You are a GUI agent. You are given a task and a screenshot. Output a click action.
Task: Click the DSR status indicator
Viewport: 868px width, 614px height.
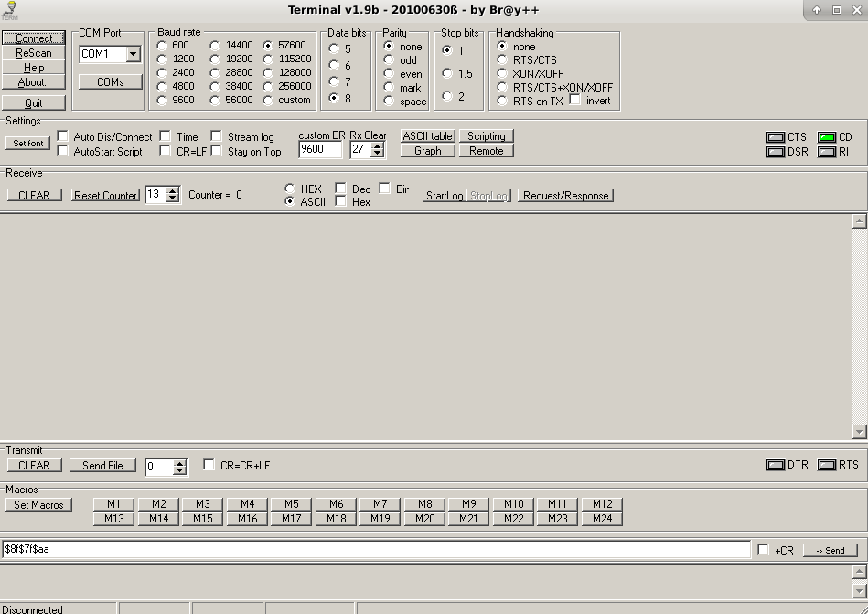[x=776, y=152]
